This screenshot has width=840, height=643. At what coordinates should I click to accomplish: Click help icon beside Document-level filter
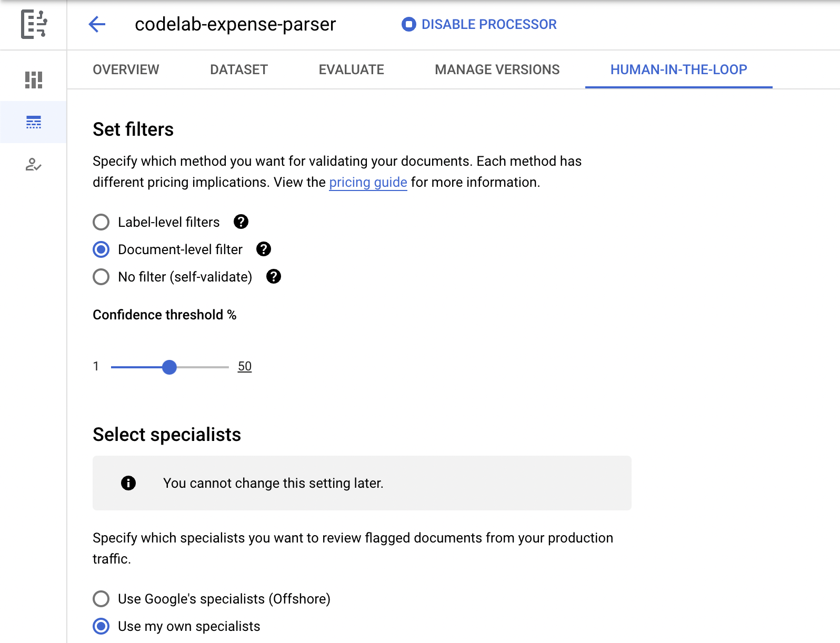click(264, 249)
